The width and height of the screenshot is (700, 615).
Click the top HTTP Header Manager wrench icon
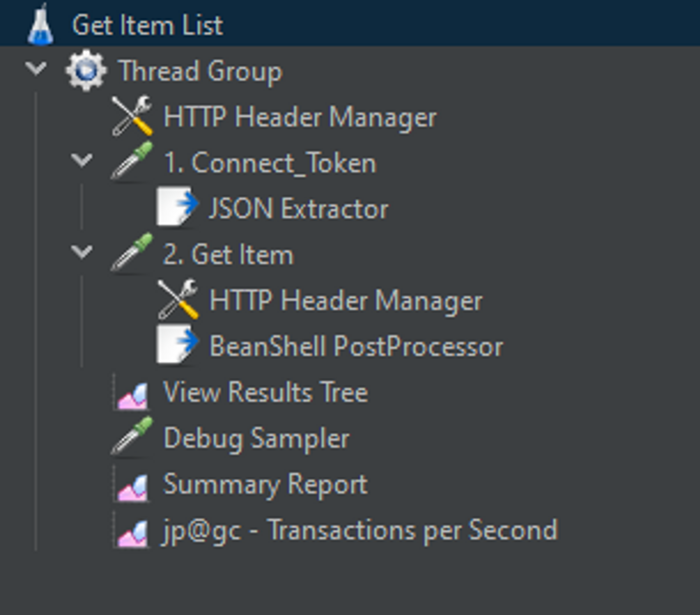coord(132,116)
